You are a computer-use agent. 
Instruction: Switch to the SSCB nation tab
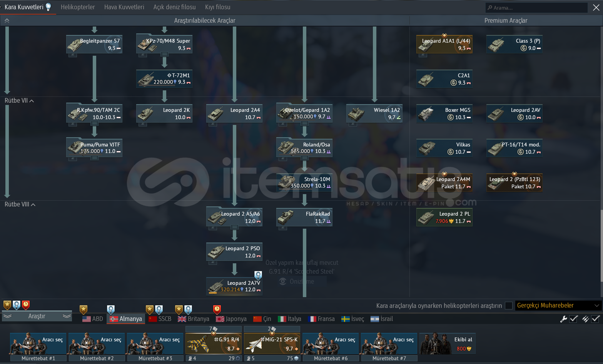[160, 319]
